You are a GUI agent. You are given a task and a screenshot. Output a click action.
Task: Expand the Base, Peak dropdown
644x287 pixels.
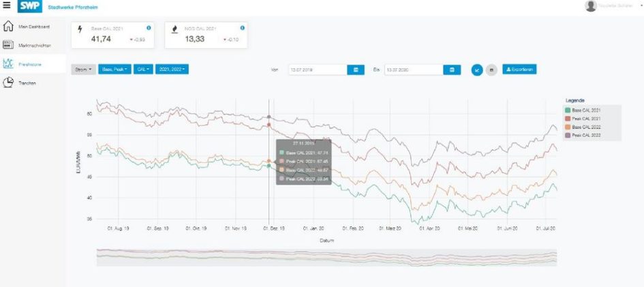click(x=114, y=70)
